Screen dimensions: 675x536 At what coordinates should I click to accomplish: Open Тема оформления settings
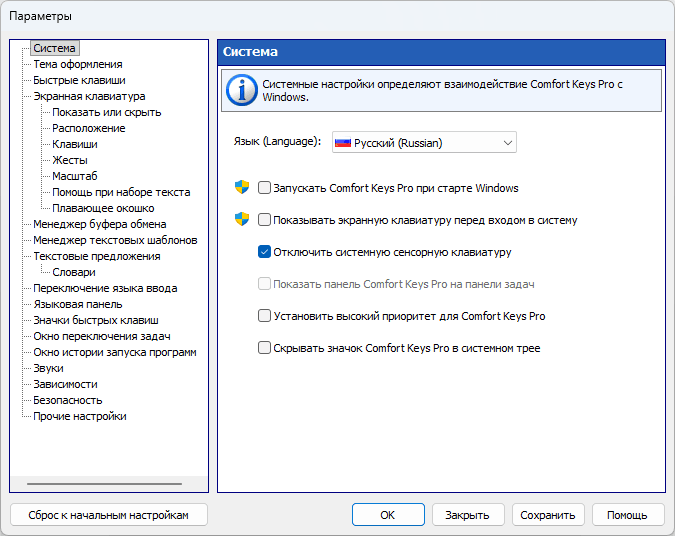pyautogui.click(x=78, y=64)
